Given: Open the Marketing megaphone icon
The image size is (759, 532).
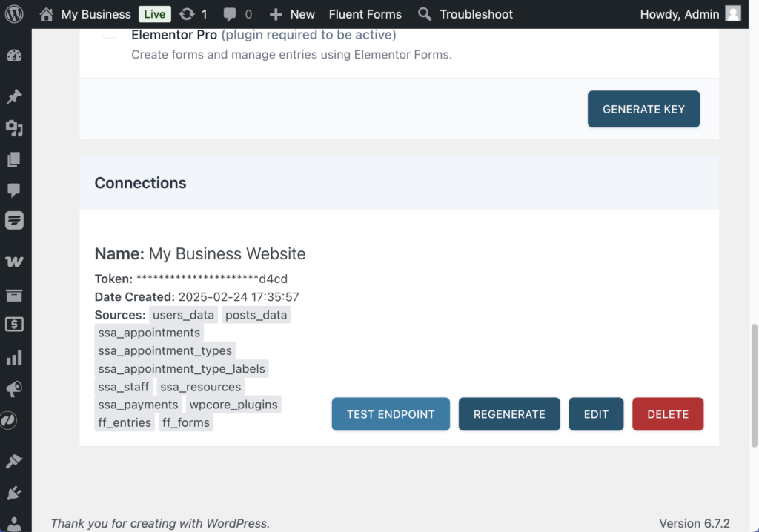Looking at the screenshot, I should pos(14,390).
